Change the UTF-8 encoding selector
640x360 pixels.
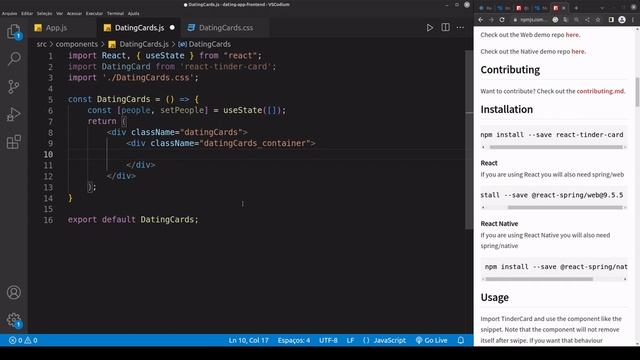click(x=328, y=340)
